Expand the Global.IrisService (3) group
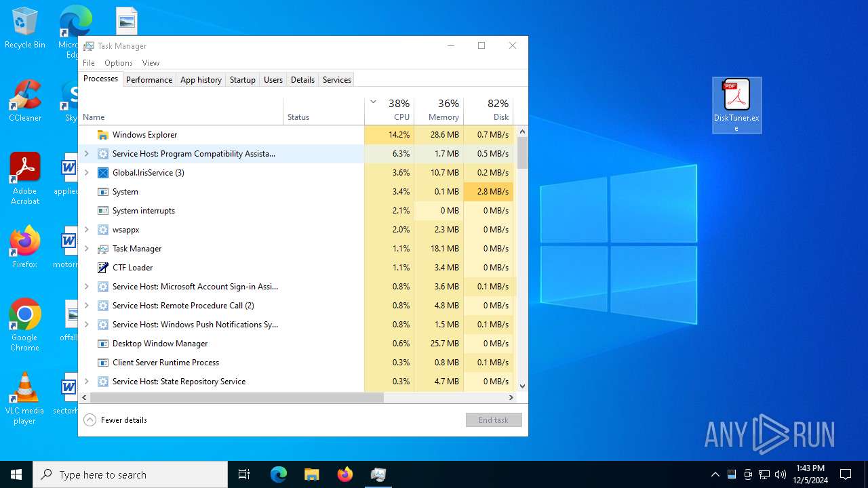 point(86,173)
